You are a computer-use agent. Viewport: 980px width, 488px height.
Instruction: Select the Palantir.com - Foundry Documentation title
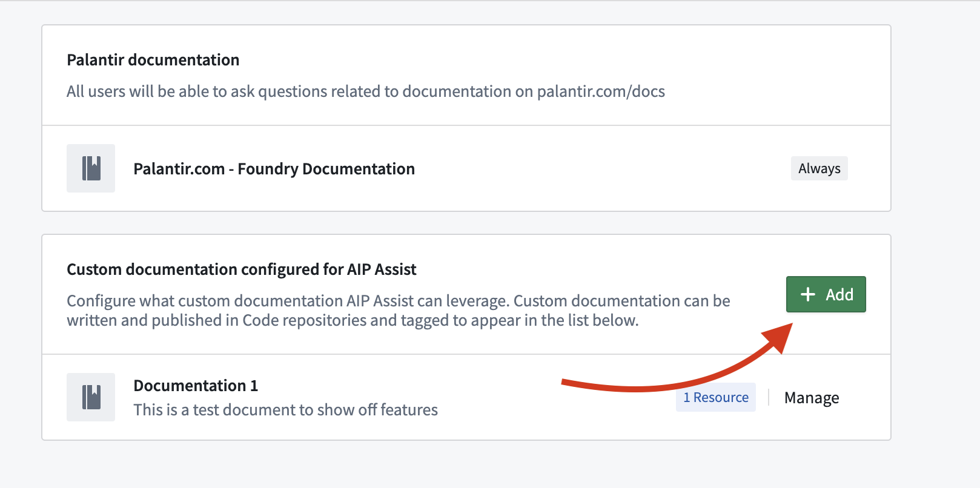click(x=274, y=169)
